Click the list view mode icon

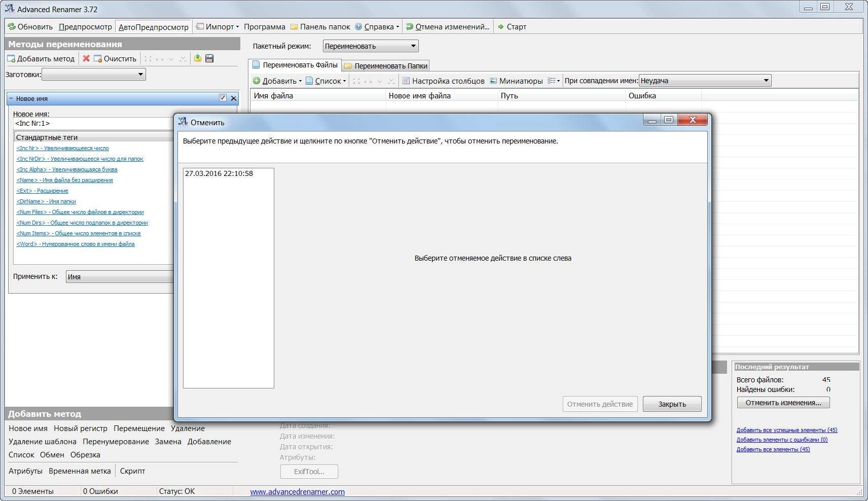click(552, 81)
